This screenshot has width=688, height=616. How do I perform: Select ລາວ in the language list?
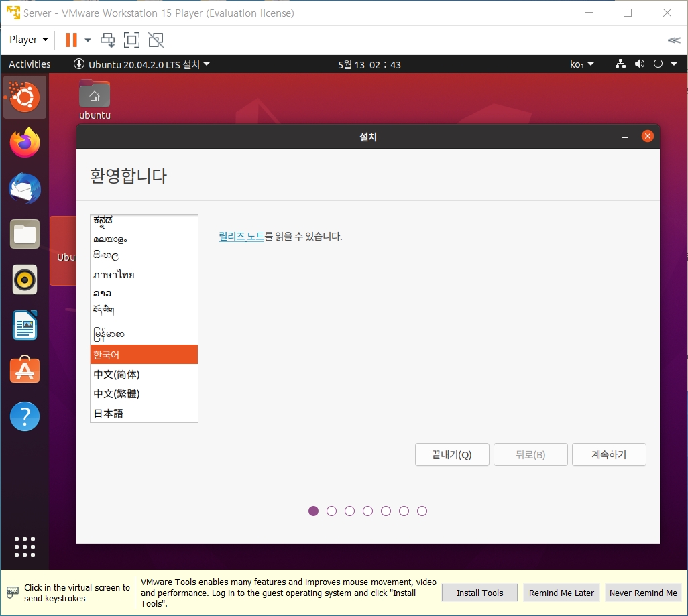pyautogui.click(x=144, y=293)
